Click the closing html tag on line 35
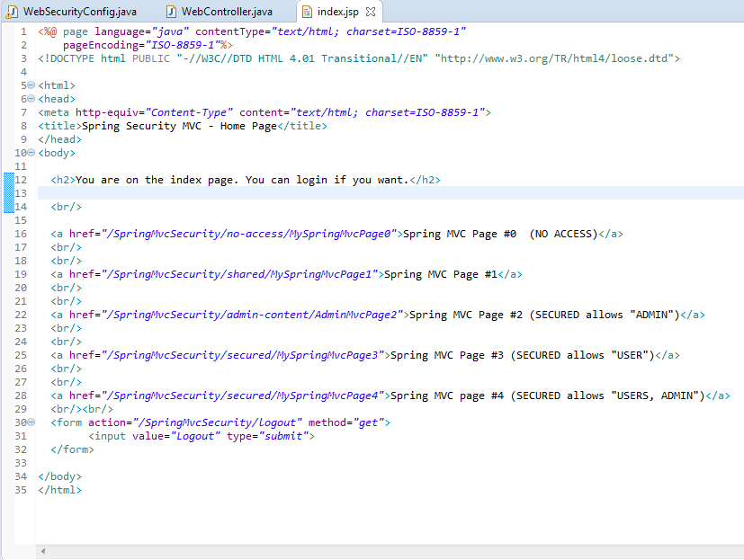The image size is (744, 560). pos(59,490)
